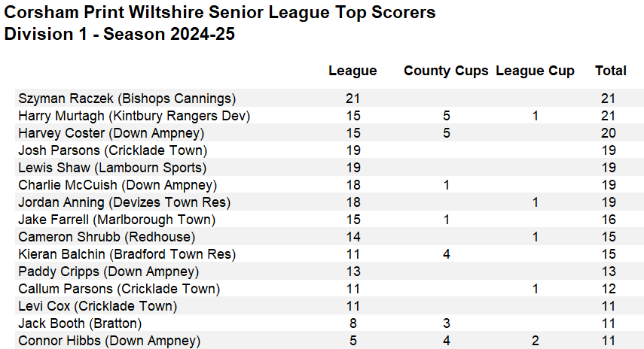Select Lewis Shaw (Lambourn Sports) name
The width and height of the screenshot is (644, 349).
point(112,168)
